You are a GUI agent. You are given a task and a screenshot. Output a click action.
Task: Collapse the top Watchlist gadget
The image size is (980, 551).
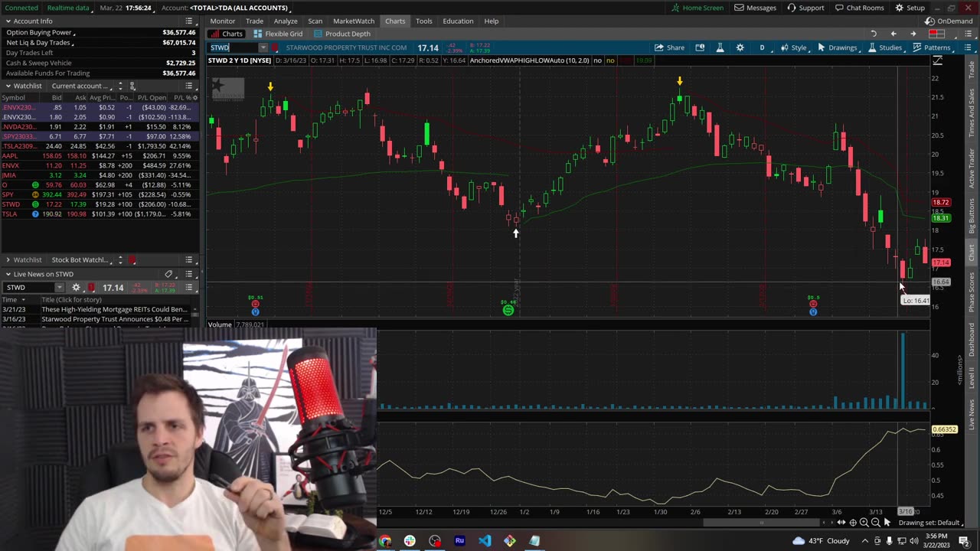tap(8, 86)
